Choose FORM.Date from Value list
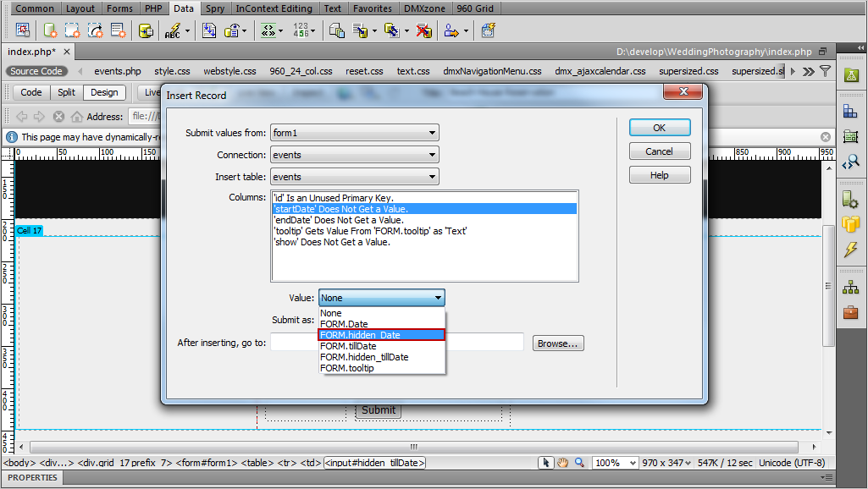The image size is (868, 489). point(381,323)
